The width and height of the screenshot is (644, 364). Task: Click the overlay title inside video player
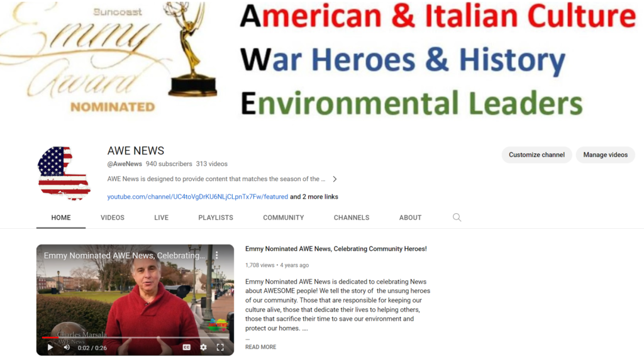coord(125,255)
